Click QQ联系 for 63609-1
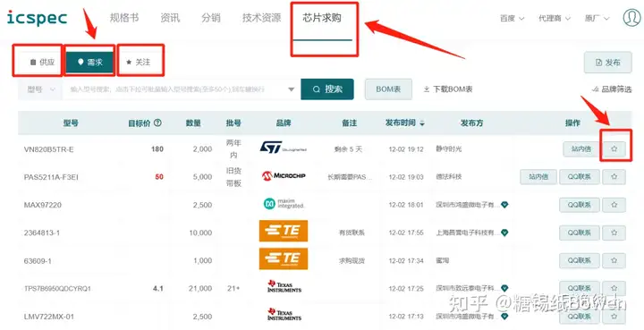644x330 pixels. pyautogui.click(x=580, y=260)
